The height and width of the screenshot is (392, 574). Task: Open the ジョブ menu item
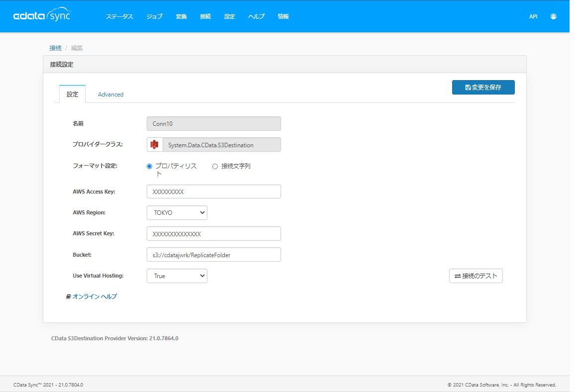[x=154, y=16]
